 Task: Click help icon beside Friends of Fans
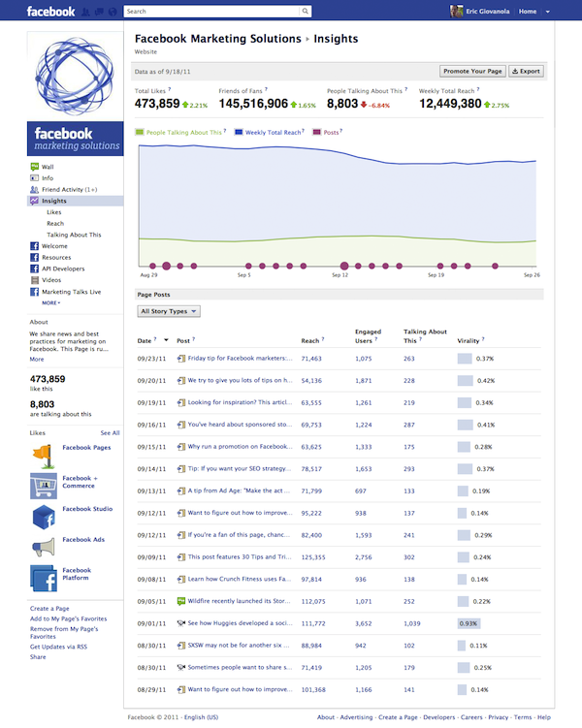click(x=266, y=89)
